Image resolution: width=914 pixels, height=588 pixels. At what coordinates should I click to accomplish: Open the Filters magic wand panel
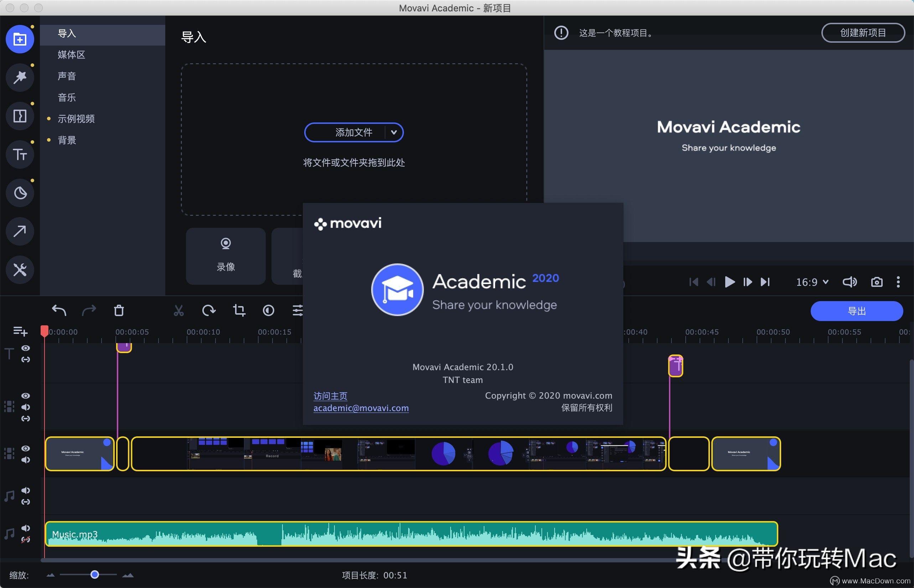click(20, 78)
